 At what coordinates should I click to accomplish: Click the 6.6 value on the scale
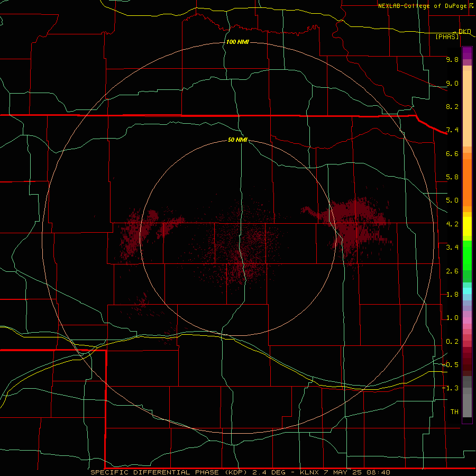tap(452, 153)
